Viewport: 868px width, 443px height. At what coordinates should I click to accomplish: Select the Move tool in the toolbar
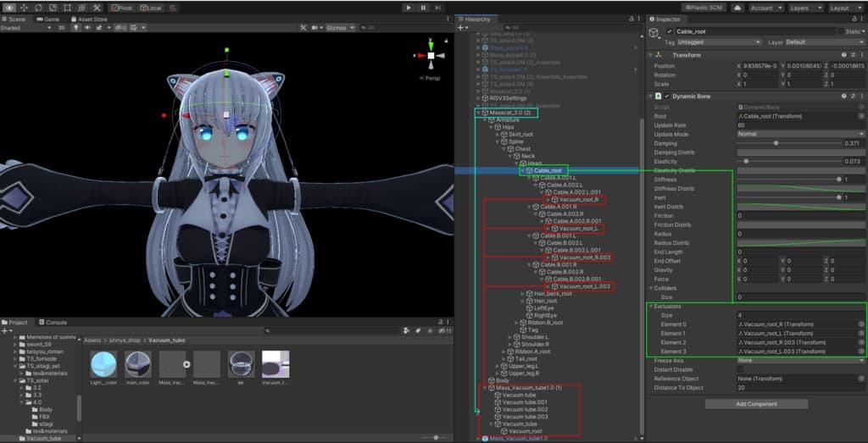click(x=24, y=7)
